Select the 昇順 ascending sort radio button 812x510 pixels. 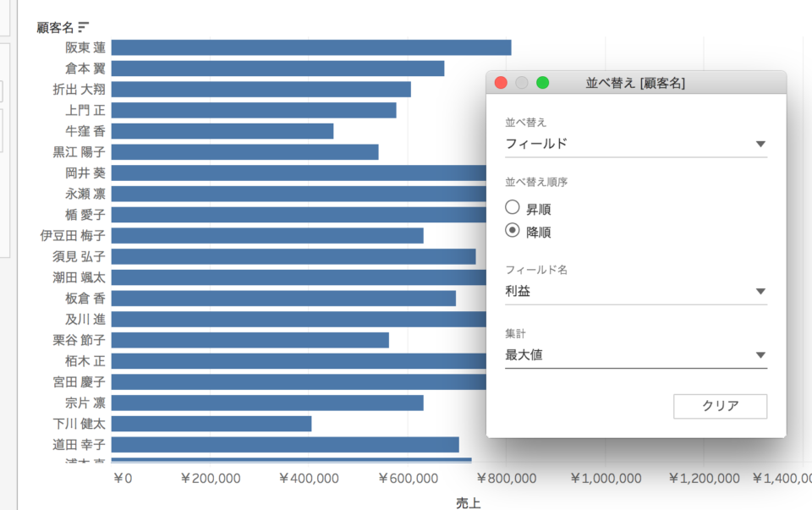coord(513,206)
